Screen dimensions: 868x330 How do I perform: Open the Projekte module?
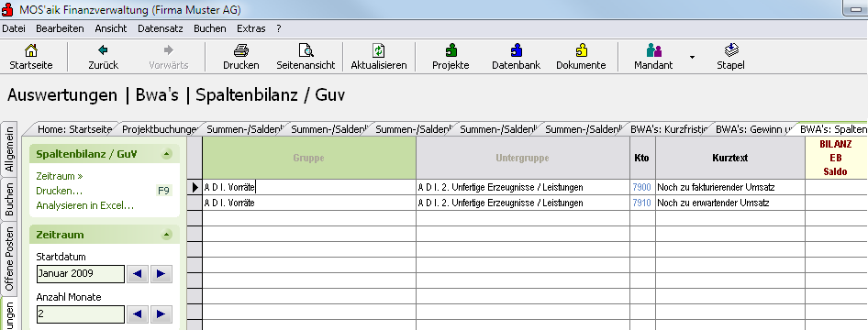tap(451, 50)
